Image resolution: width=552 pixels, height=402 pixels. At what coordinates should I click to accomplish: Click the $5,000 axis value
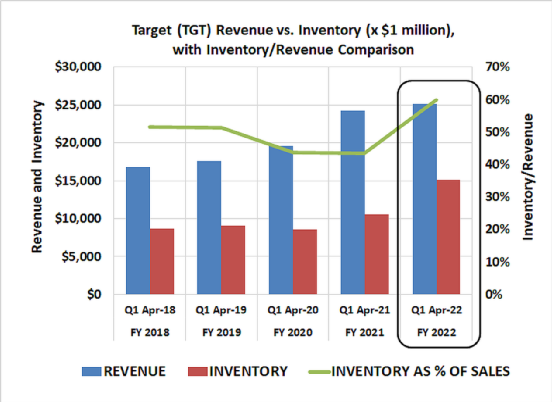[x=82, y=257]
